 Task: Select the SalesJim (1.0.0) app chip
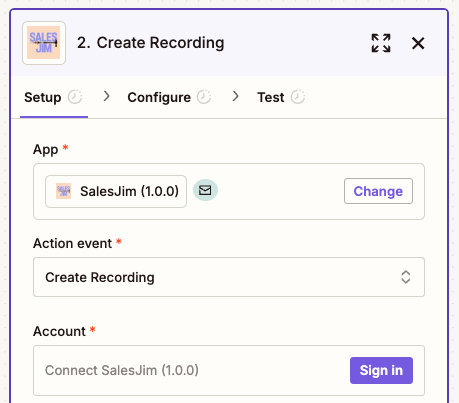click(116, 191)
